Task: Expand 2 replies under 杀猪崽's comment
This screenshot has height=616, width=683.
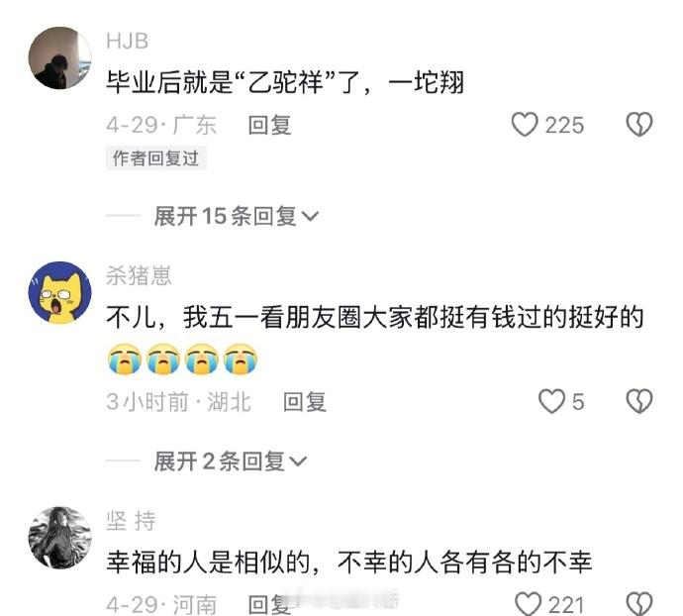Action: coord(231,462)
